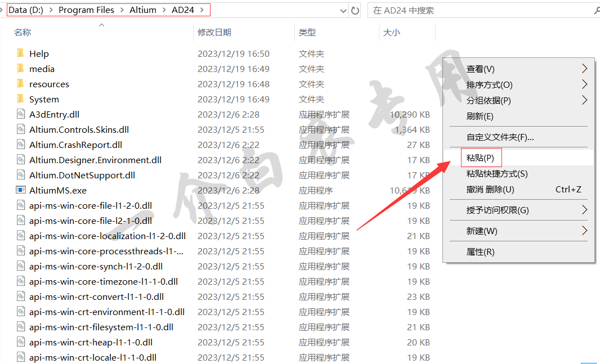Select the file name AltiumMS.exe

pos(58,190)
